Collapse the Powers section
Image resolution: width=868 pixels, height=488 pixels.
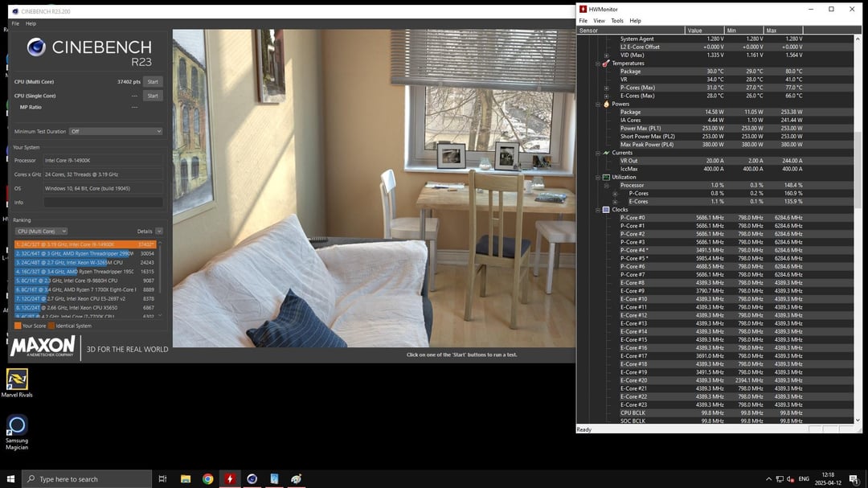(598, 104)
